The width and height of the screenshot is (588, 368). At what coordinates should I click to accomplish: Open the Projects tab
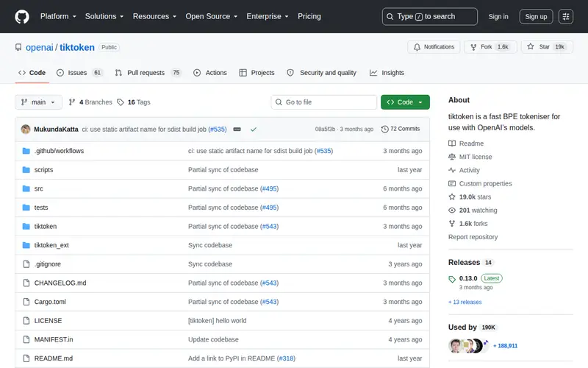pyautogui.click(x=257, y=73)
